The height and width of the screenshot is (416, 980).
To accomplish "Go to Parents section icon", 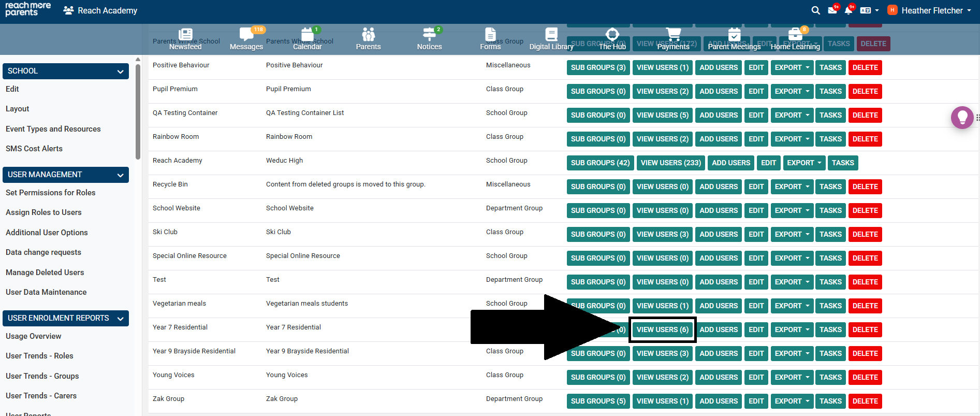I will point(368,39).
